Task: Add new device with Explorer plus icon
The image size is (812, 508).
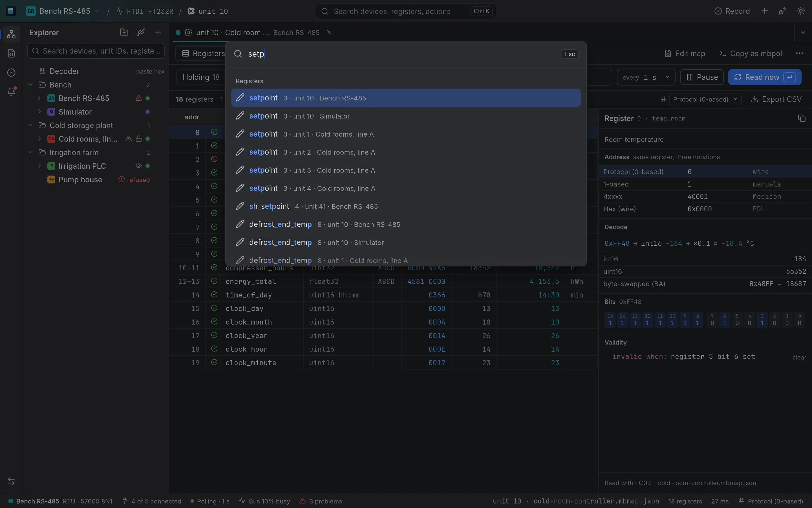Action: point(158,32)
